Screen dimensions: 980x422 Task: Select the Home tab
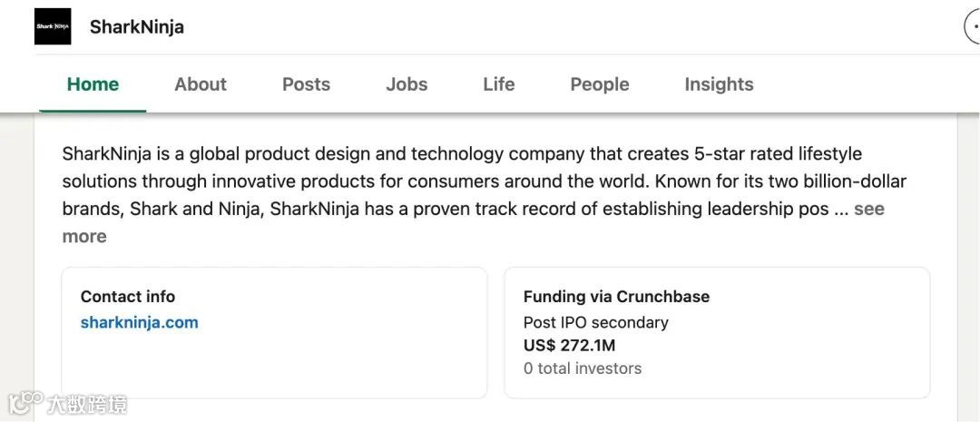[93, 84]
